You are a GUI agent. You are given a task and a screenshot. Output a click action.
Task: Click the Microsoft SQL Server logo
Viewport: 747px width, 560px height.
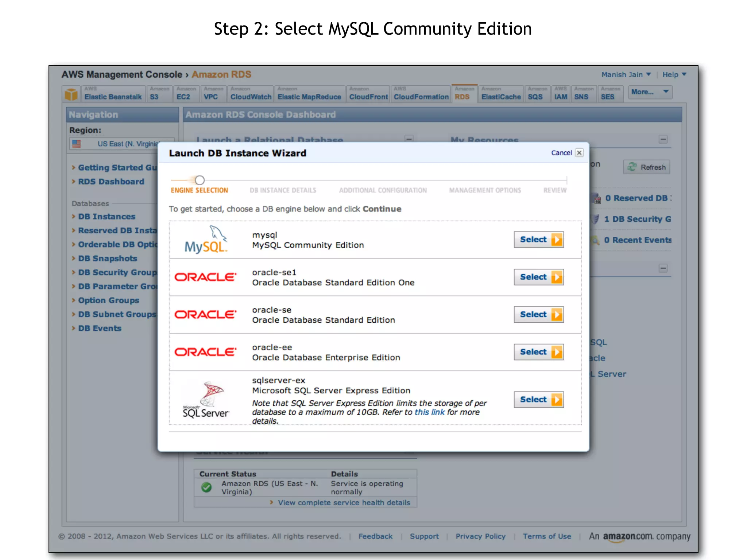[206, 400]
